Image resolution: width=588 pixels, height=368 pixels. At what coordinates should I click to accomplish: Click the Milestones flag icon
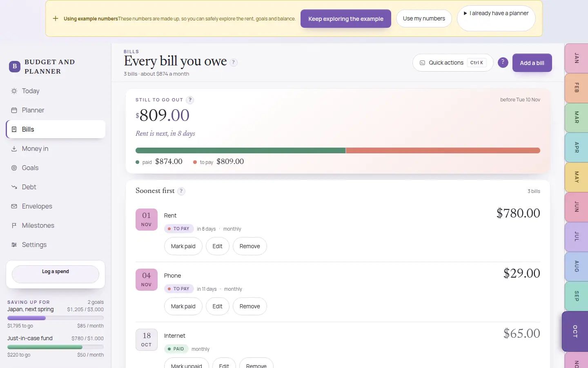click(x=14, y=225)
